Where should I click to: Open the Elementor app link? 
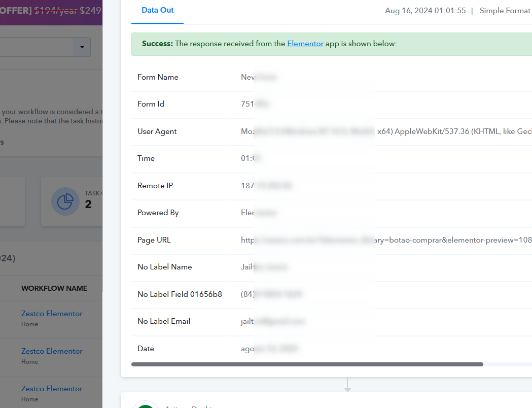coord(305,44)
